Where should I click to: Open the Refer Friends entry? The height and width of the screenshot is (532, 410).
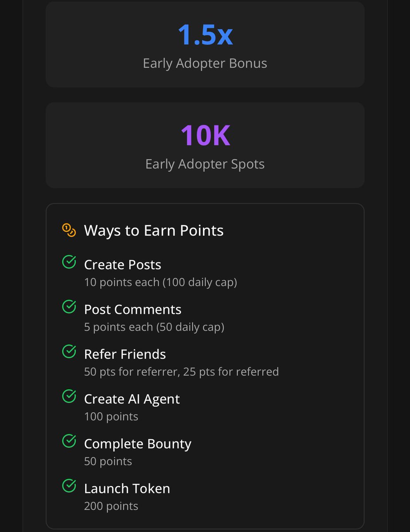tap(125, 354)
